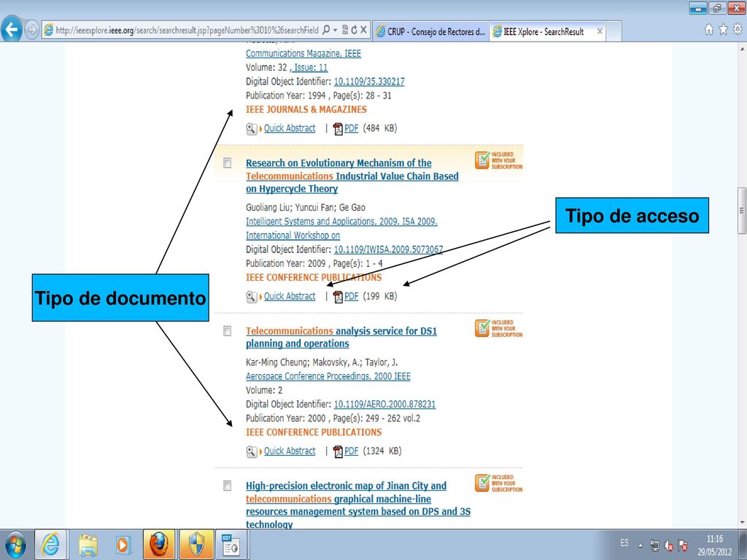Show hidden system tray icons arrow
Viewport: 747px width, 560px height.
[640, 545]
